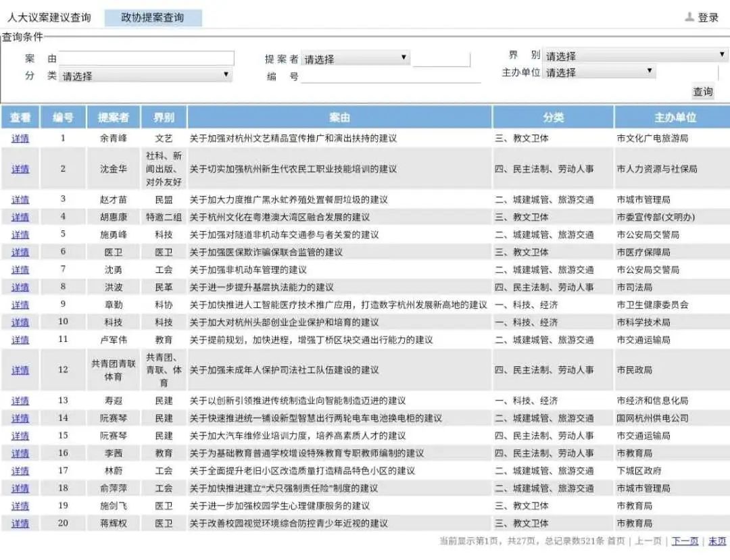The height and width of the screenshot is (560, 730).
Task: Open 详情 for proposal 4 by 胡惠康
Action: click(x=20, y=218)
